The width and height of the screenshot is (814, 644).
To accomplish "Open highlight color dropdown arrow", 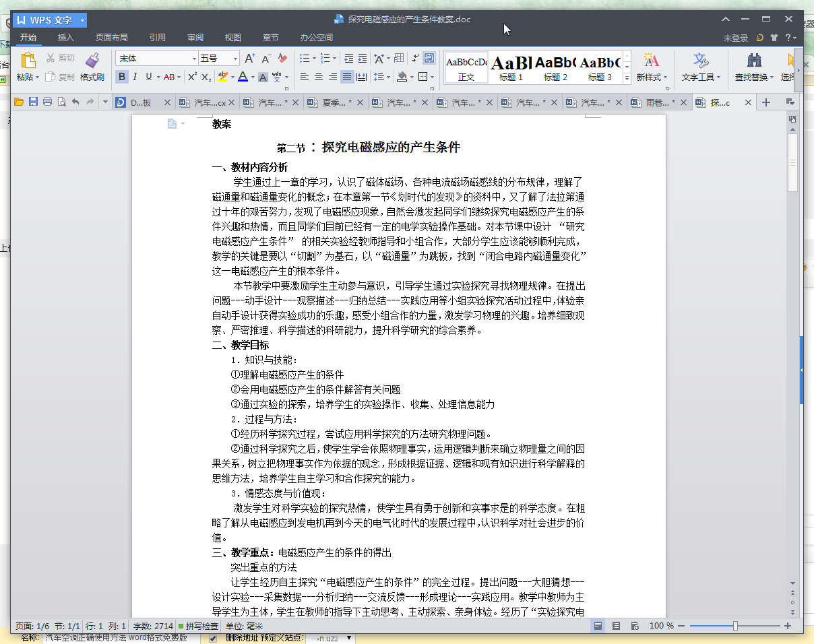I will (232, 77).
